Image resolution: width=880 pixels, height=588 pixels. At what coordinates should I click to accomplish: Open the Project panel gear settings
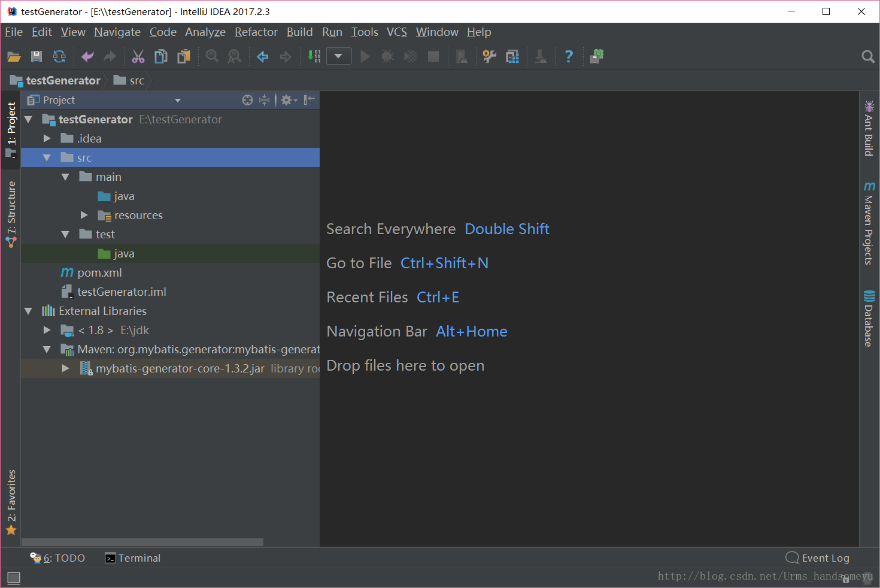tap(289, 100)
